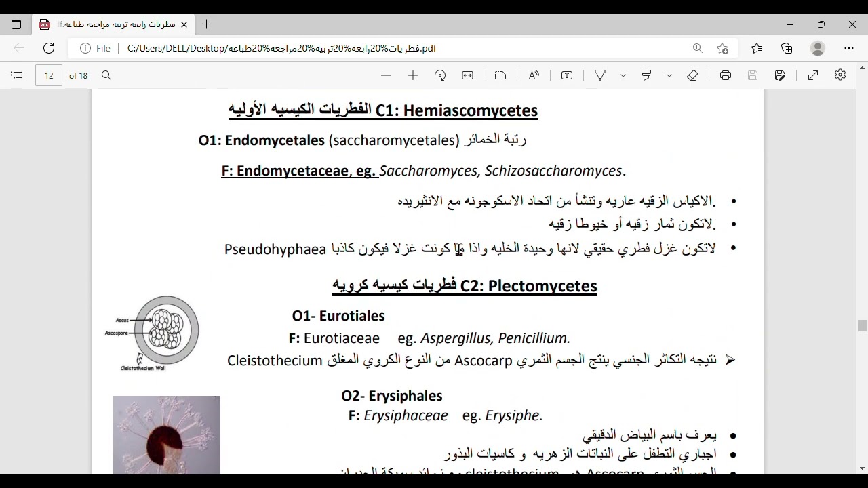Zoom magnifier icon in address bar

(698, 48)
